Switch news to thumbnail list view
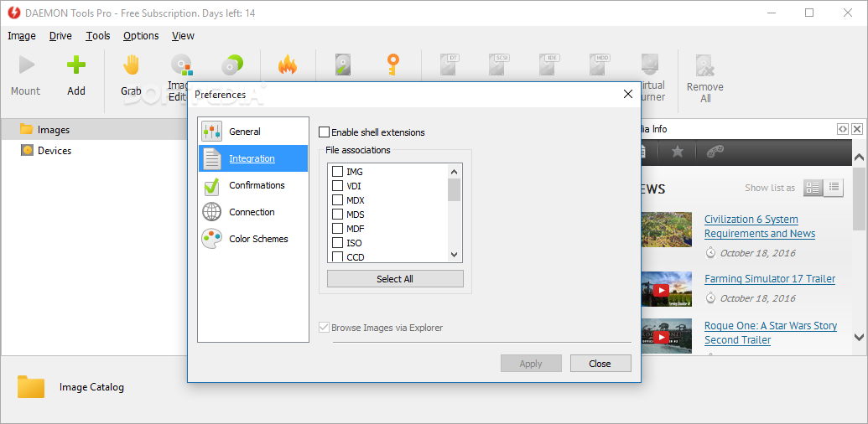The image size is (868, 424). coord(813,188)
